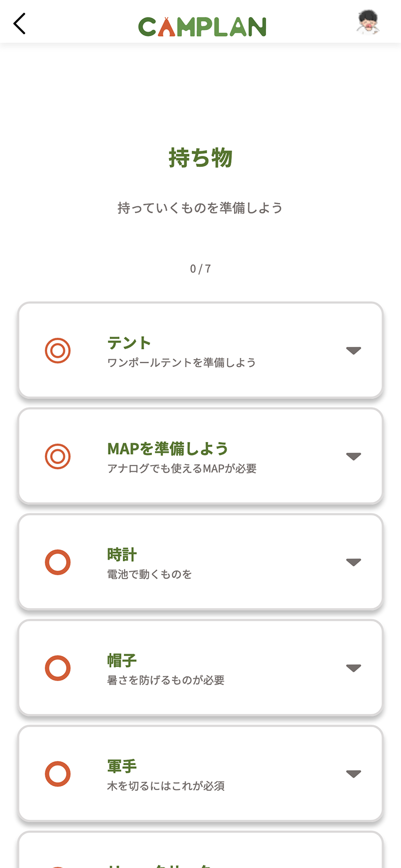Expand the MAPを準備しよう dropdown arrow
This screenshot has width=401, height=868.
(353, 456)
